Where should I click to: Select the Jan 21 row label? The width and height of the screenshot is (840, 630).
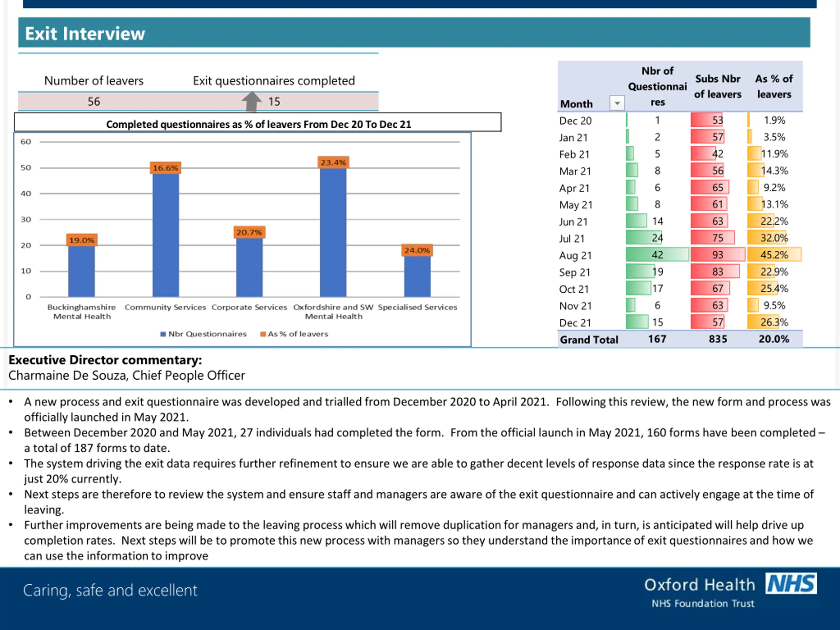coord(574,137)
